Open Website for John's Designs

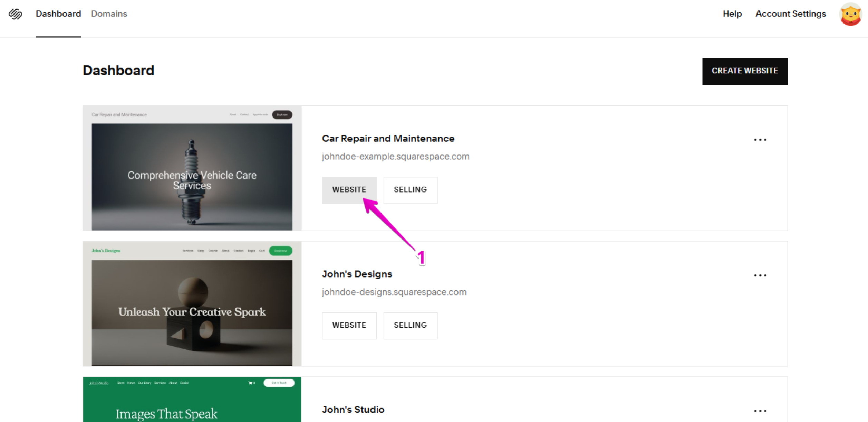click(349, 325)
